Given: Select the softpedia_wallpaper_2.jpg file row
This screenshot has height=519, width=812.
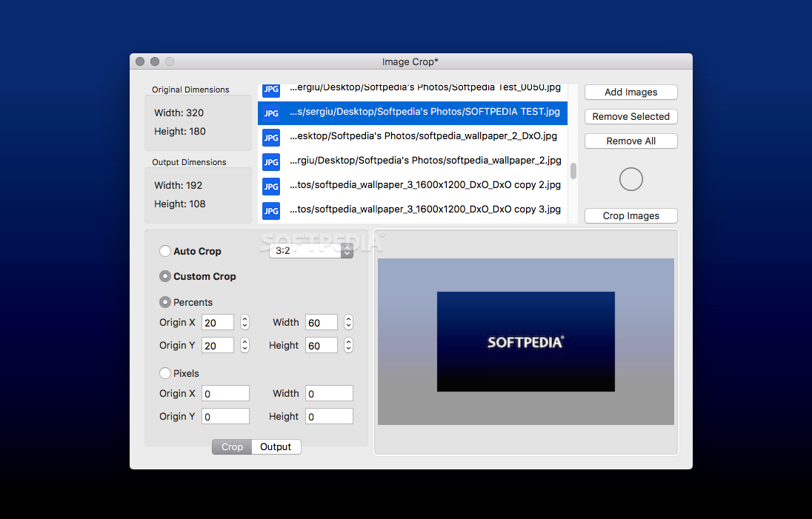Looking at the screenshot, I should click(413, 161).
